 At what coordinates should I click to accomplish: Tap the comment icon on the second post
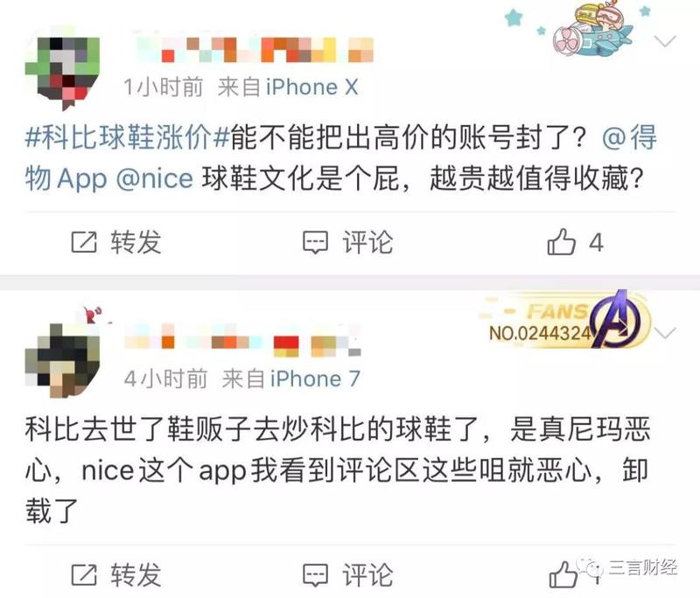tap(315, 574)
